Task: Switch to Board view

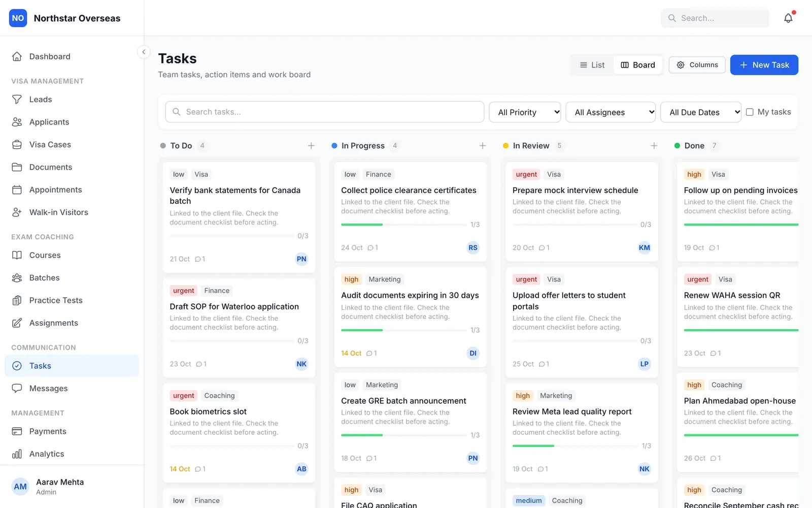Action: 638,65
